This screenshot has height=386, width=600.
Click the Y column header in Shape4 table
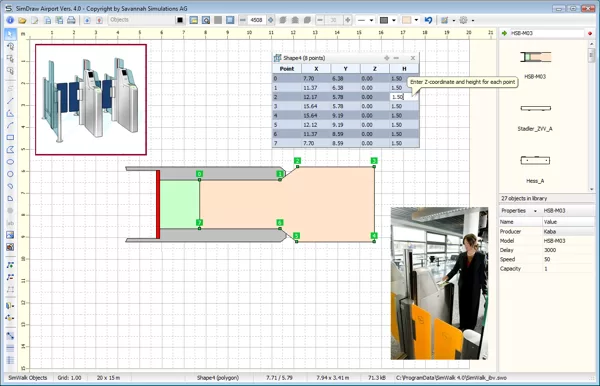tap(346, 69)
